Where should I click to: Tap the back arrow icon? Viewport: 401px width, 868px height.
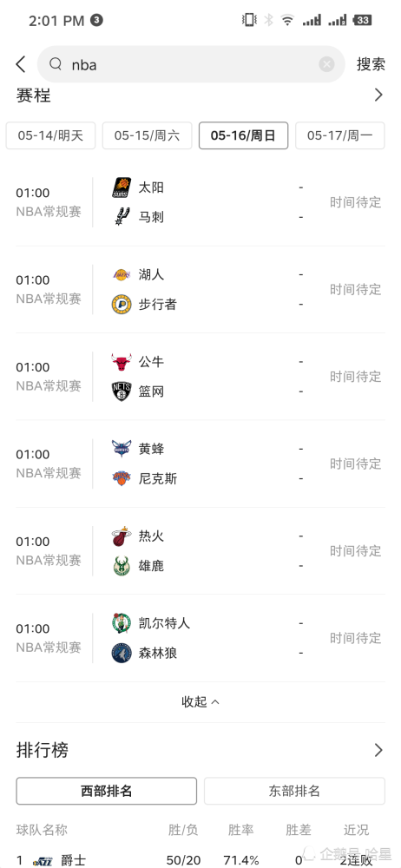21,64
